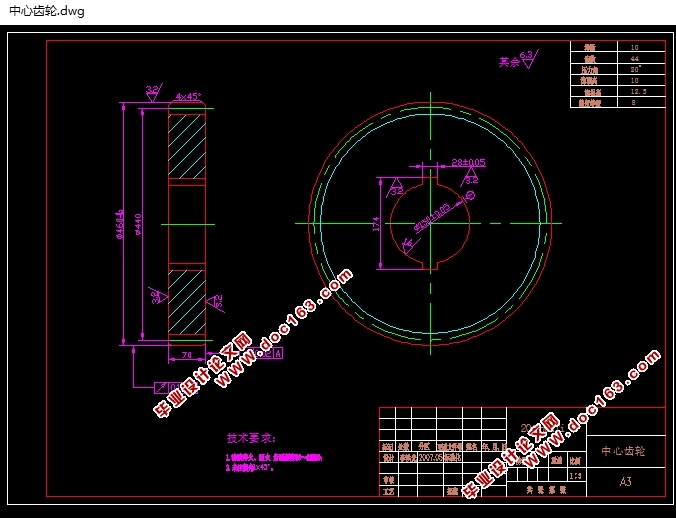676x518 pixels.
Task: Click the 10 in the table's top row
Action: [x=634, y=47]
